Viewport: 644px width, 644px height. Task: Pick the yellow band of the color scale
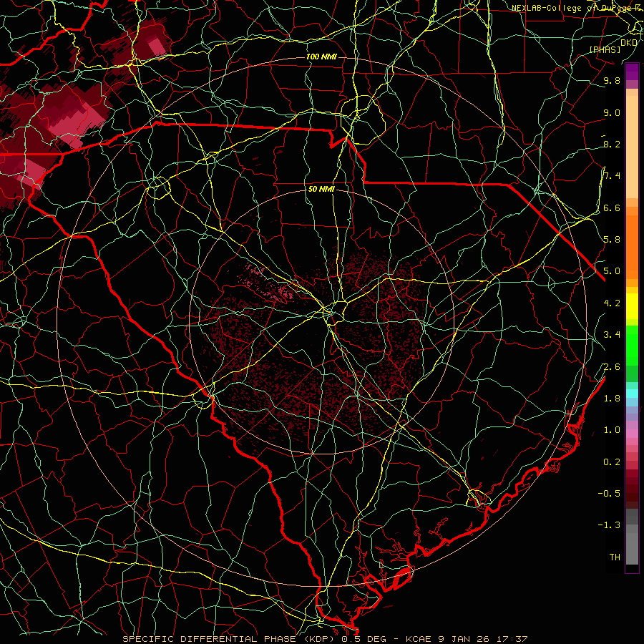click(x=632, y=306)
